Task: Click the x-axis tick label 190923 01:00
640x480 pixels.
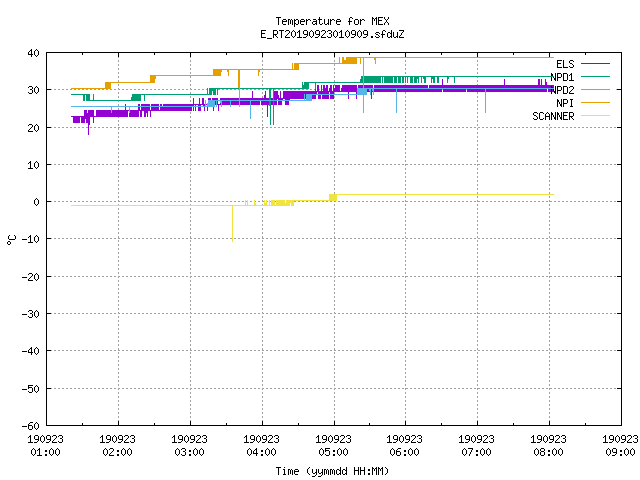Action: tap(45, 446)
